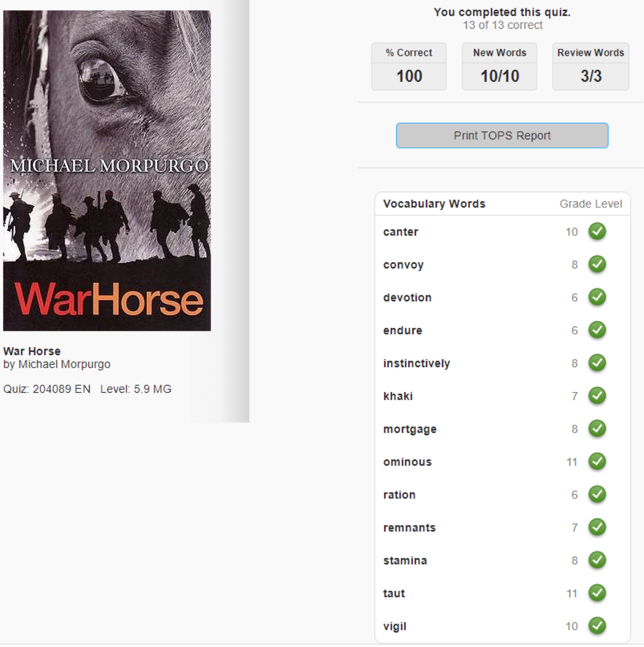Select the vocabulary word ration
Viewport: 644px width, 647px height.
[x=399, y=495]
